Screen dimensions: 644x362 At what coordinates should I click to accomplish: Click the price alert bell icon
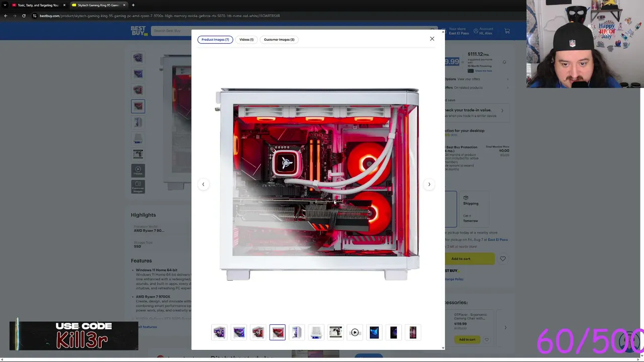504,62
